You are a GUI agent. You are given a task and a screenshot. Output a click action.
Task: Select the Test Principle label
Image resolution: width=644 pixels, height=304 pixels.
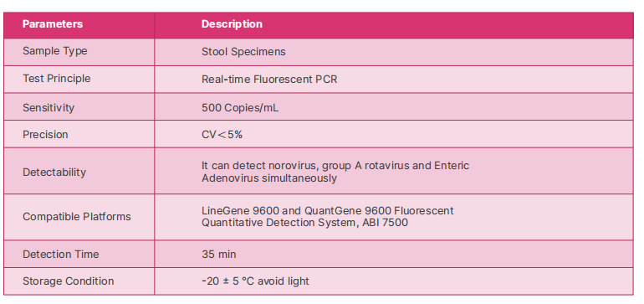[56, 79]
